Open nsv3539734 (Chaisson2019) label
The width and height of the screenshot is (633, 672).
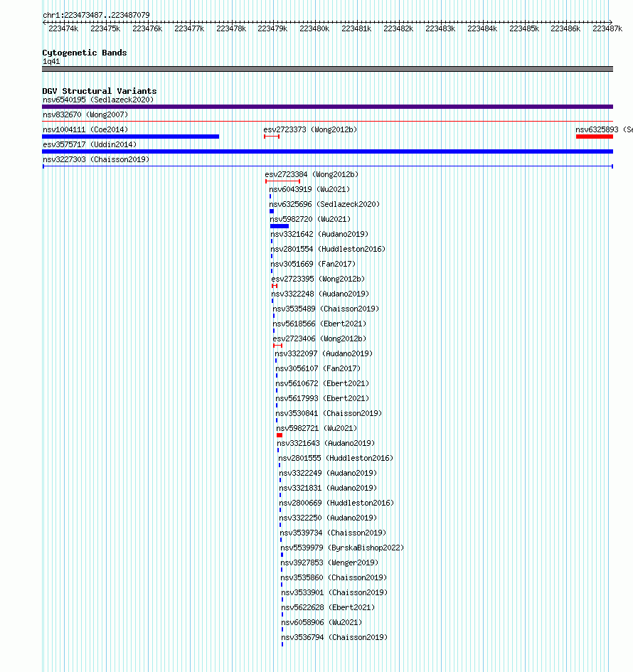click(333, 533)
